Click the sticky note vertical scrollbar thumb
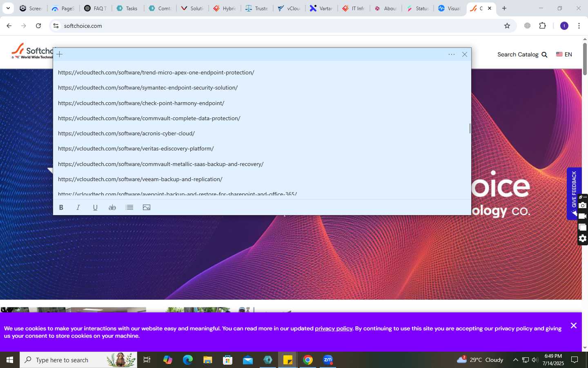This screenshot has height=368, width=588. [x=470, y=128]
